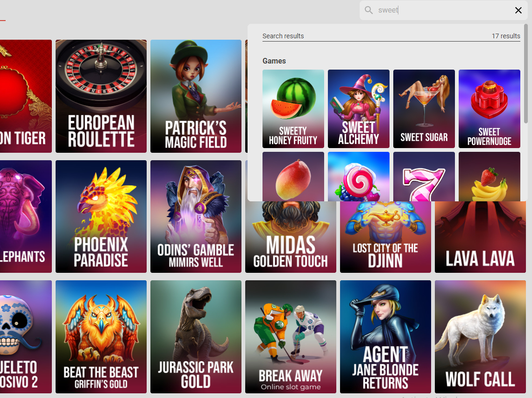Open Patrick's Magic Field game

196,96
